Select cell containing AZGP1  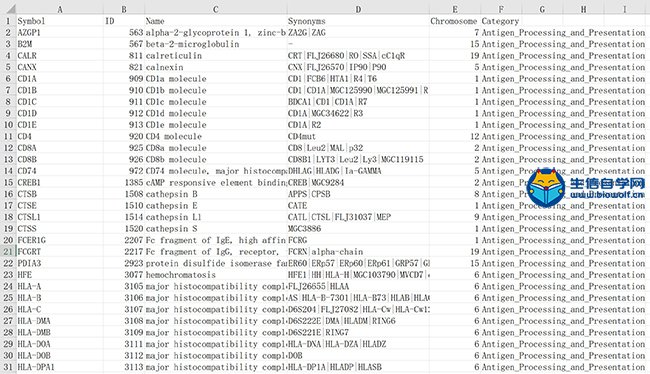pos(60,32)
